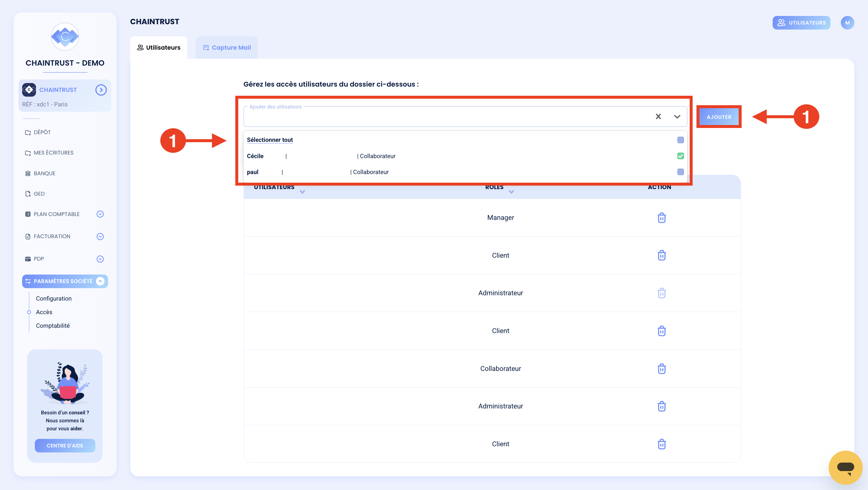868x490 pixels.
Task: Click the ChainTrust logo in the sidebar
Action: [65, 36]
